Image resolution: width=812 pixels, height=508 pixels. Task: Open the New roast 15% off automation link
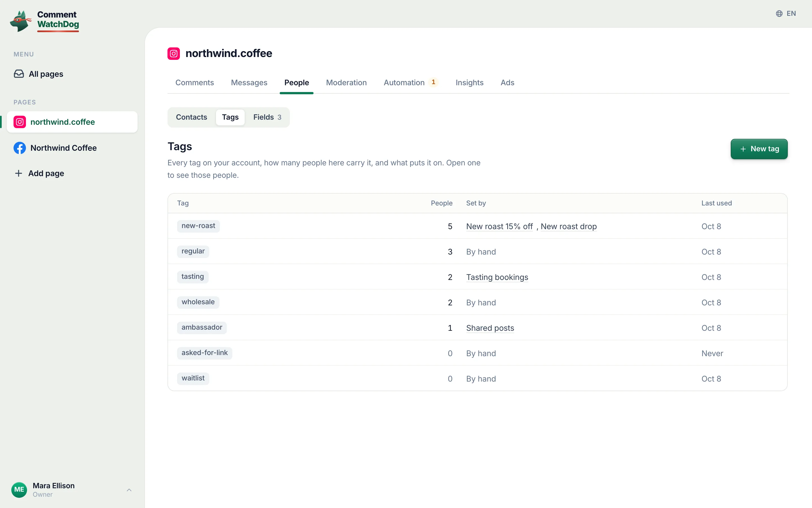click(x=499, y=226)
